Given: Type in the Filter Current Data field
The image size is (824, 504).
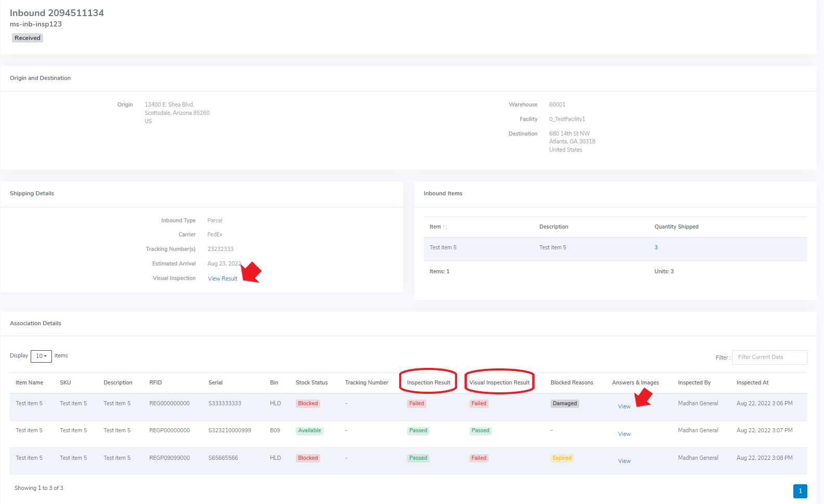Looking at the screenshot, I should coord(769,357).
